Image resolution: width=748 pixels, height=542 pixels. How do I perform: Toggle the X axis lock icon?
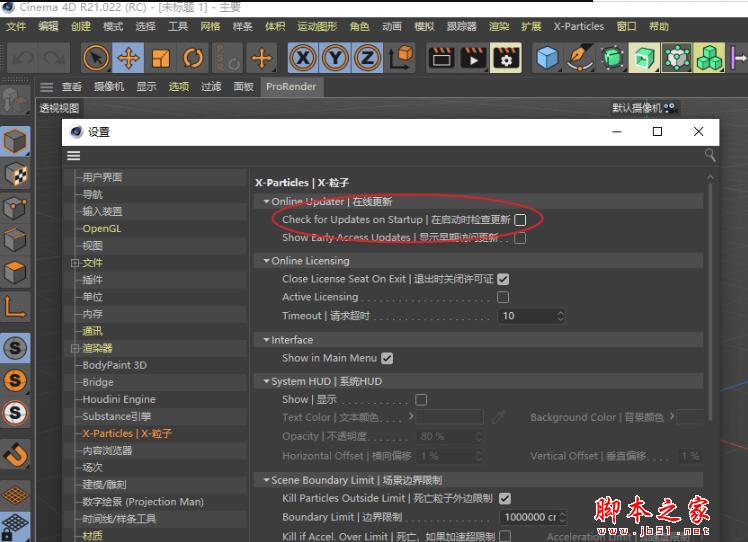click(x=302, y=59)
